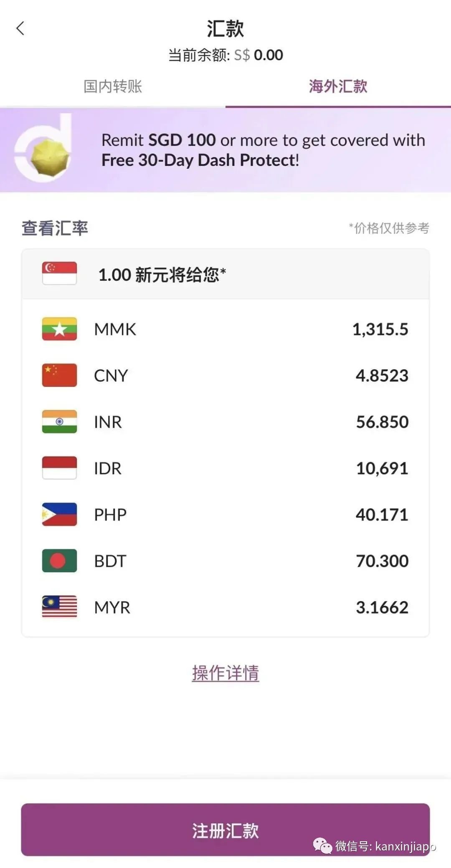Select the Myanmar flag icon for MMK
The image size is (451, 868).
(59, 329)
